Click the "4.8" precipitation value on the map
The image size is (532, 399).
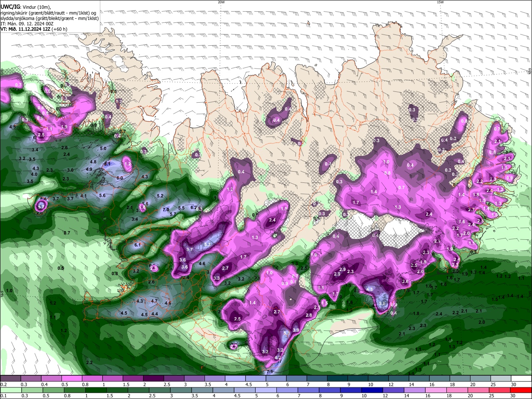click(x=93, y=162)
